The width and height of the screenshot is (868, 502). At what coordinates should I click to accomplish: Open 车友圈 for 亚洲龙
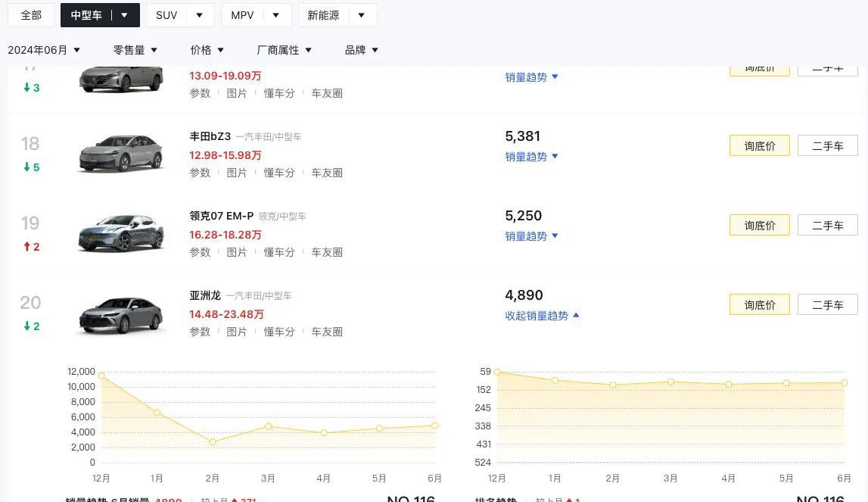[327, 332]
